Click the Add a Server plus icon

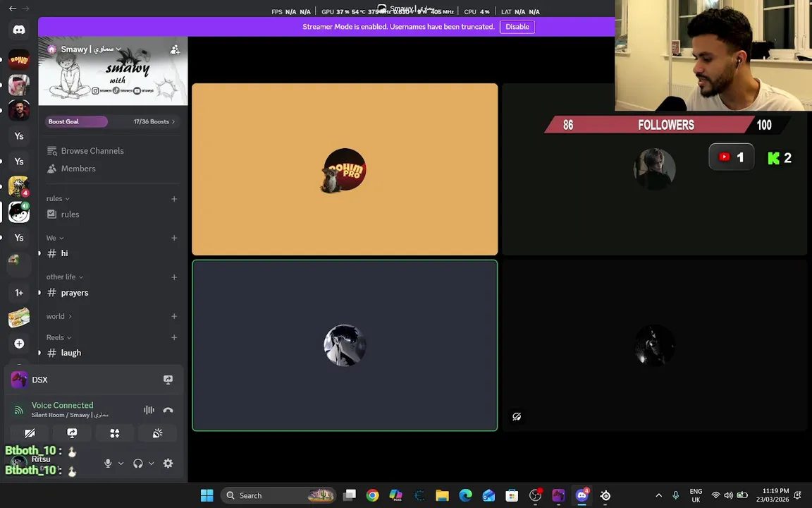tap(19, 343)
